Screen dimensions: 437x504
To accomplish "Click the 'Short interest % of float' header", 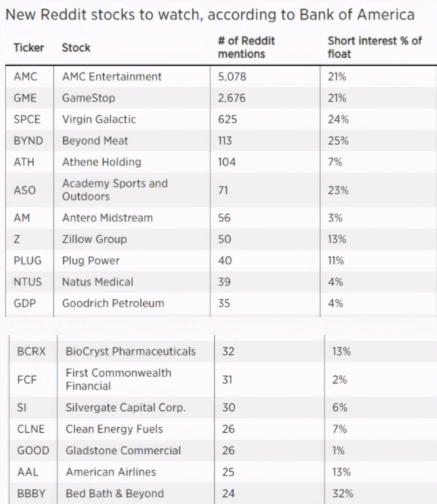I will 374,48.
